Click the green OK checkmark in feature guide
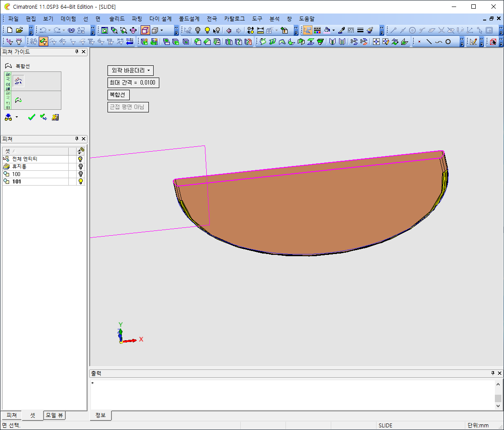Image resolution: width=504 pixels, height=430 pixels. [x=31, y=118]
